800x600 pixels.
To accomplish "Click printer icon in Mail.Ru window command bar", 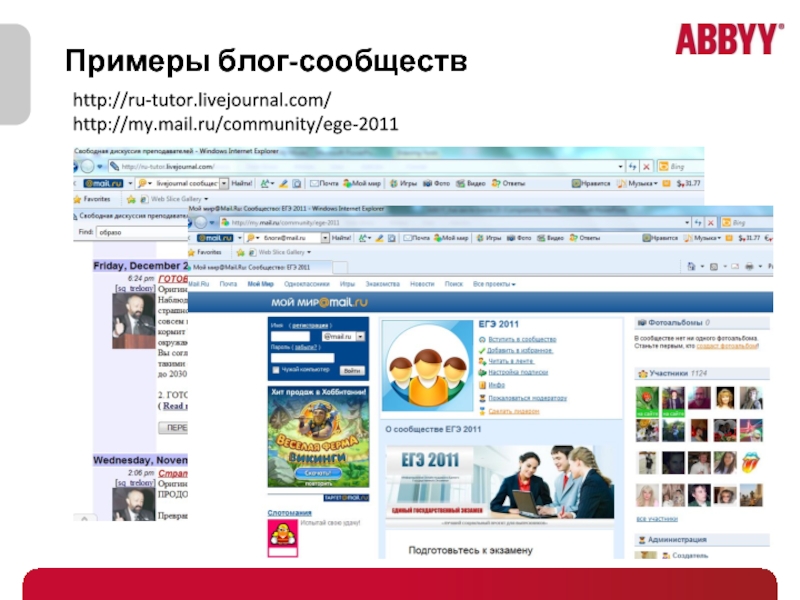I will tap(749, 266).
